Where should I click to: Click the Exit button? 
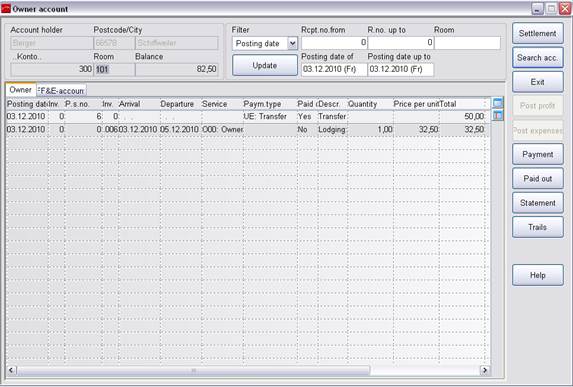click(538, 82)
